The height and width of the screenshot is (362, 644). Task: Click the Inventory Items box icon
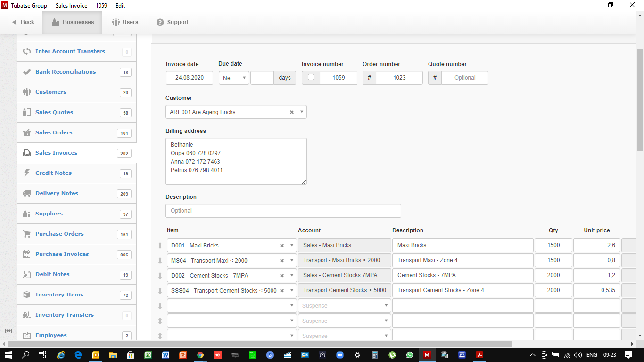pos(27,295)
